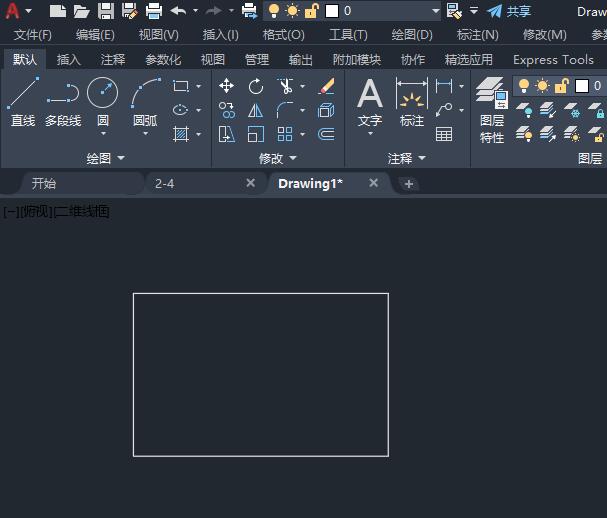Open the 格式(O) menu
The width and height of the screenshot is (607, 518).
click(283, 35)
